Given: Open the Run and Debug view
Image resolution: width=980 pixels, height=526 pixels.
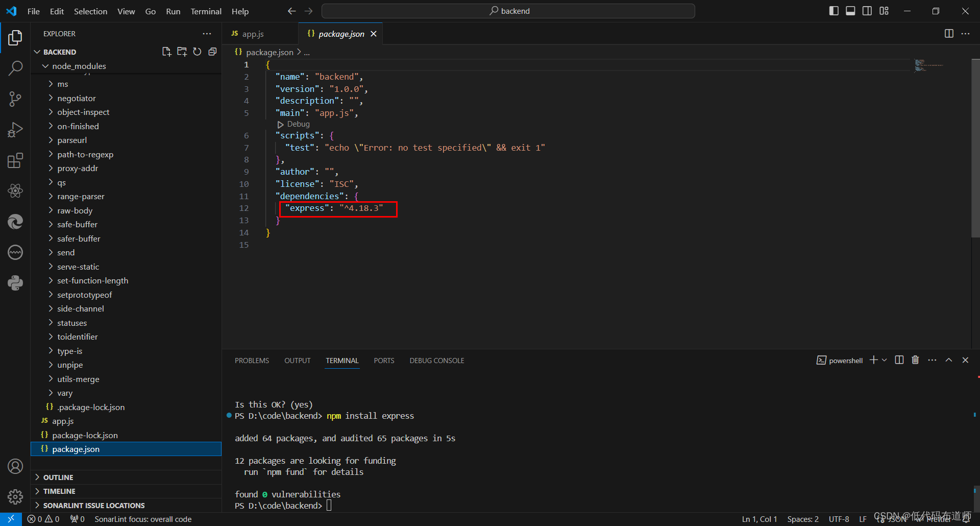Looking at the screenshot, I should click(x=15, y=130).
